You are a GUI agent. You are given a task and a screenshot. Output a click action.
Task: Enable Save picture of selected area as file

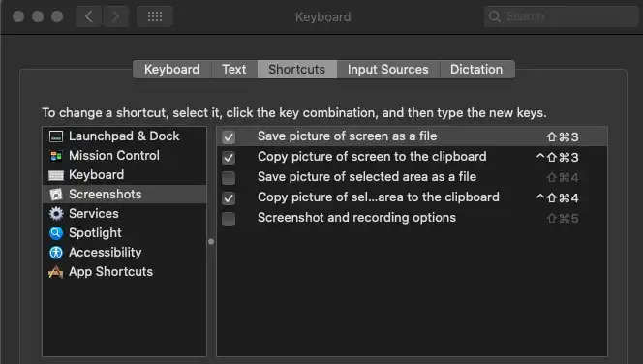[x=229, y=177]
